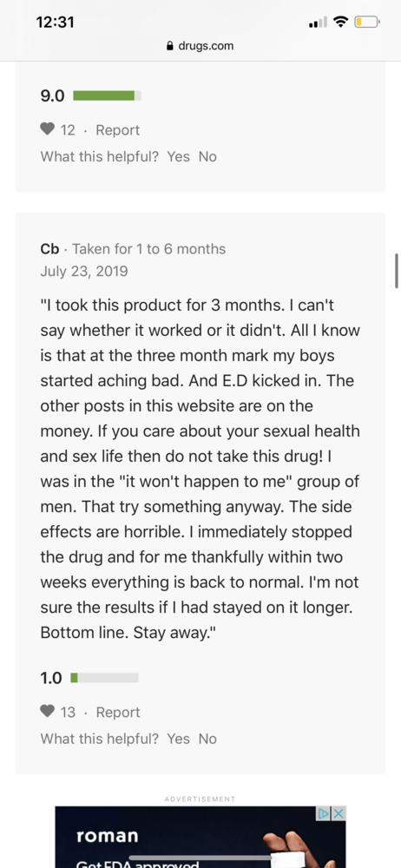This screenshot has height=868, width=401.
Task: Select reviewer name Cb
Action: (49, 249)
